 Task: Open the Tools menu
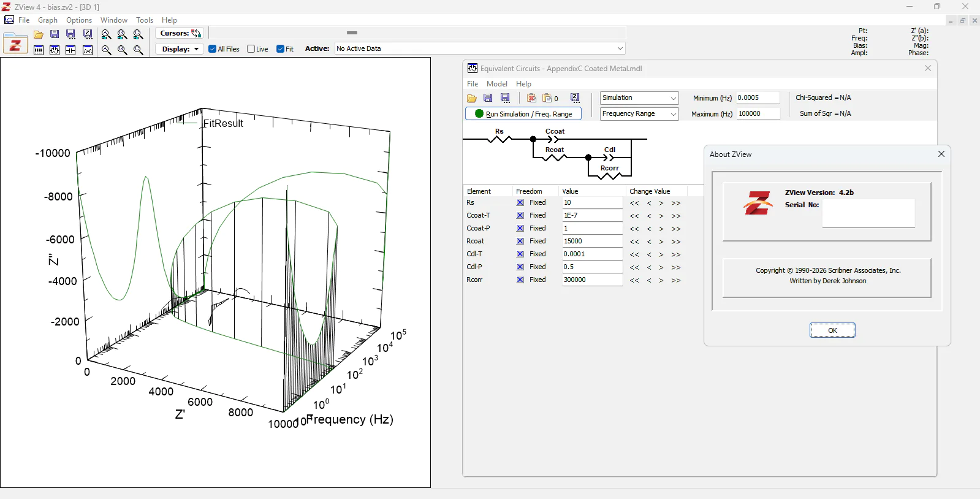click(145, 20)
